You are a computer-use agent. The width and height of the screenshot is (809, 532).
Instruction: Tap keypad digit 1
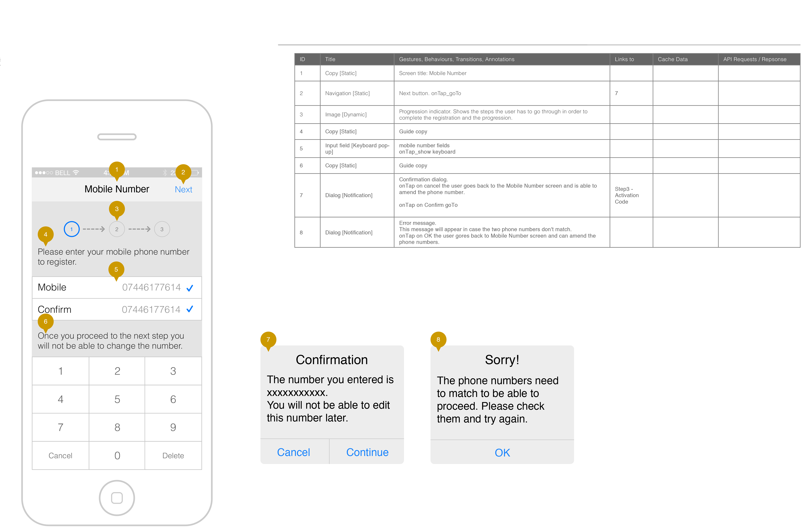click(60, 371)
